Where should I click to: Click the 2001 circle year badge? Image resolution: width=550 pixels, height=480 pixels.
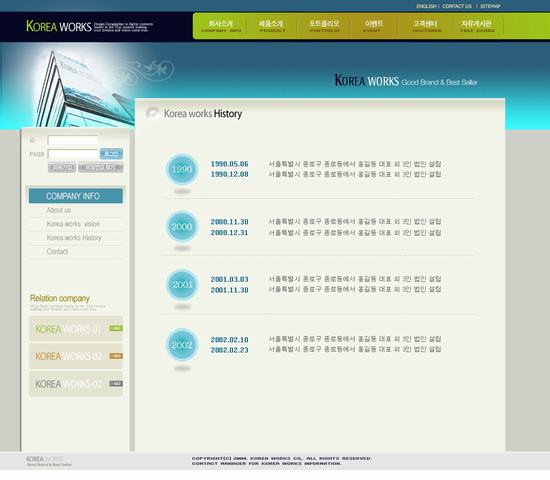(182, 285)
